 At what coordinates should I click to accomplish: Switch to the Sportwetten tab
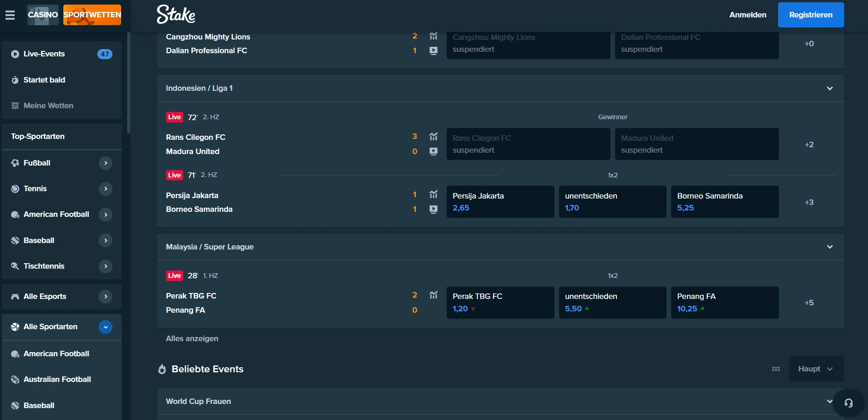coord(92,15)
